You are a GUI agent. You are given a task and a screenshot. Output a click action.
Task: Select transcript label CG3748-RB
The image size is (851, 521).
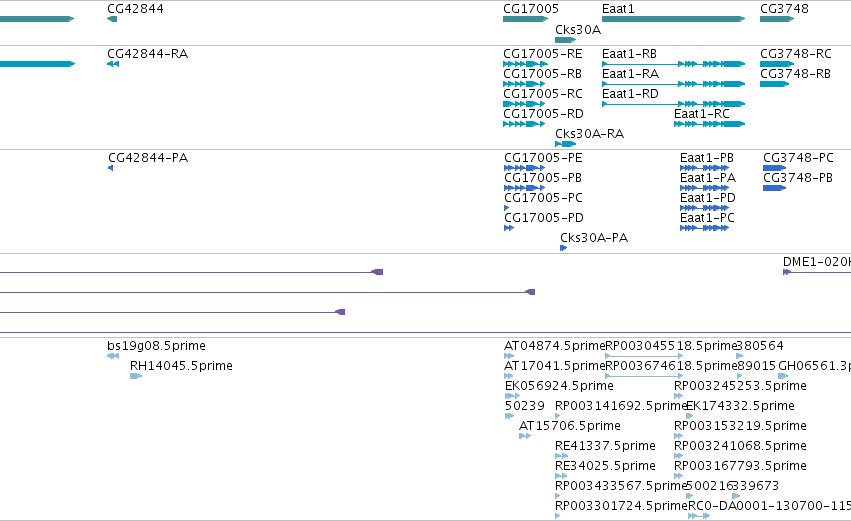click(x=796, y=74)
